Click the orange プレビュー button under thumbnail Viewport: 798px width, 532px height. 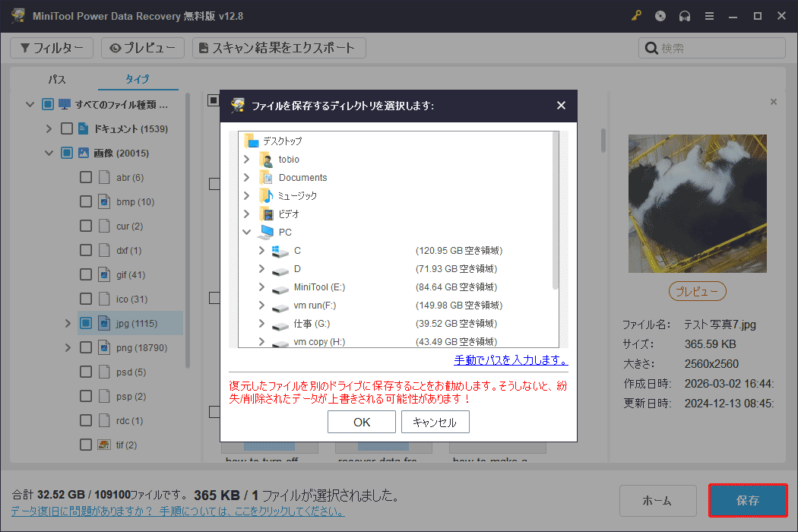point(697,291)
